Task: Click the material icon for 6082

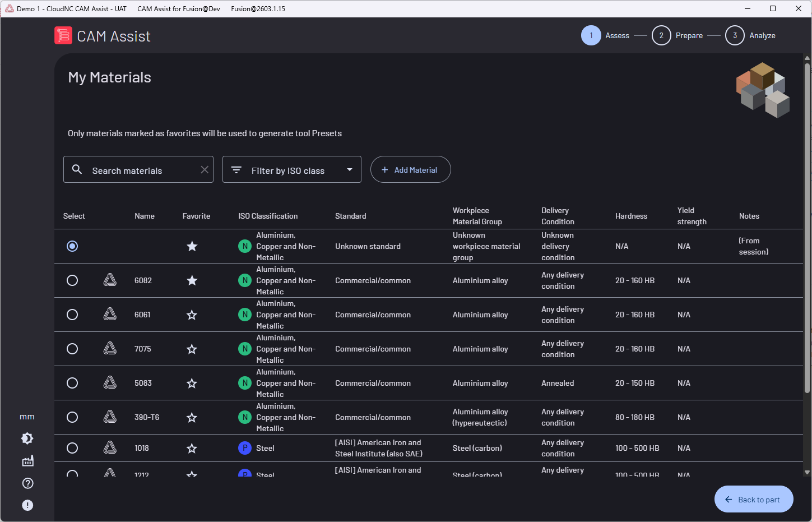Action: click(110, 280)
